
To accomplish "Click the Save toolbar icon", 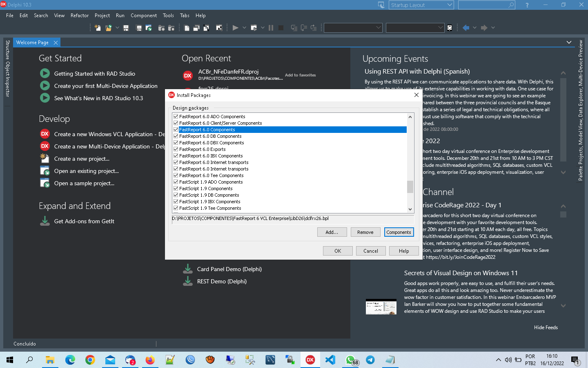I will pos(126,28).
